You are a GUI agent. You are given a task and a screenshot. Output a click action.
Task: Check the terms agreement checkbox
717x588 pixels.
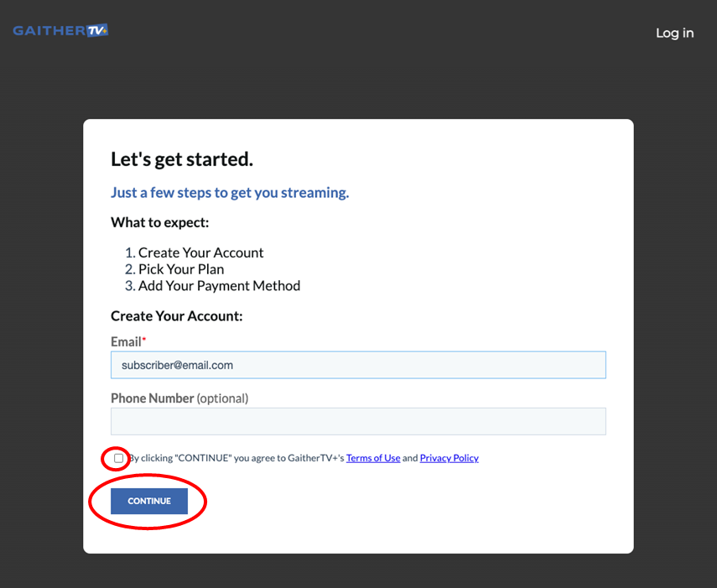[x=118, y=458]
